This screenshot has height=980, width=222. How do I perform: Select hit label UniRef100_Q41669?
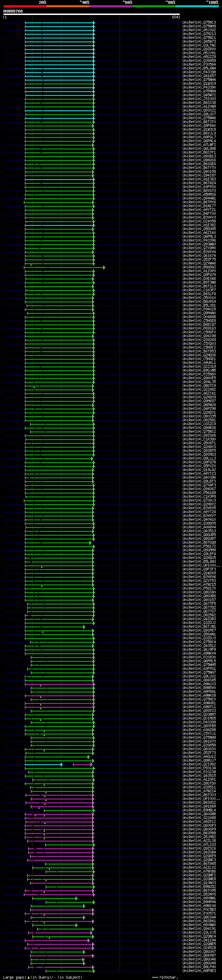coord(199,806)
